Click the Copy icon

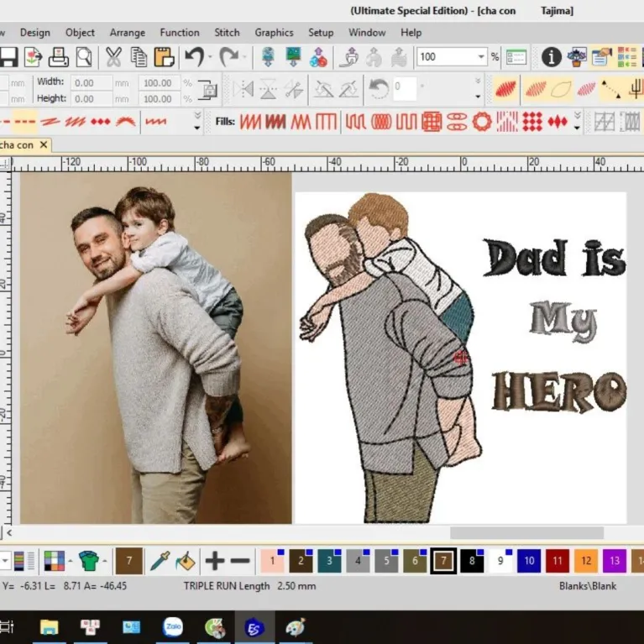tap(139, 57)
